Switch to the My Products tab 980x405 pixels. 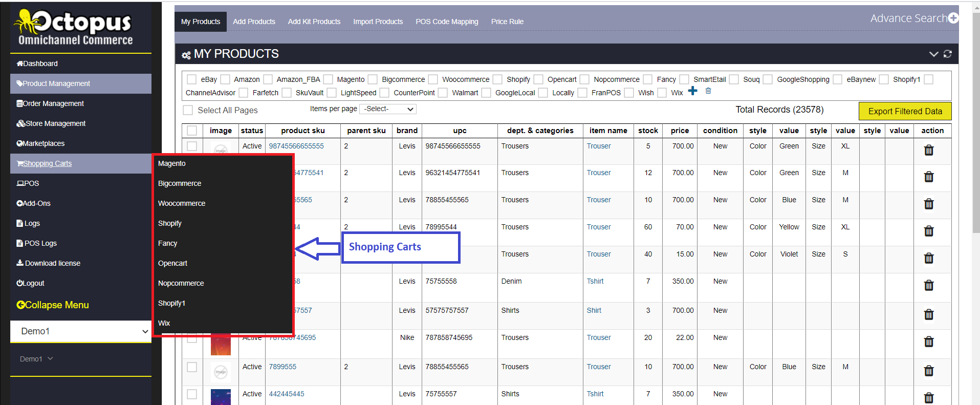click(201, 22)
